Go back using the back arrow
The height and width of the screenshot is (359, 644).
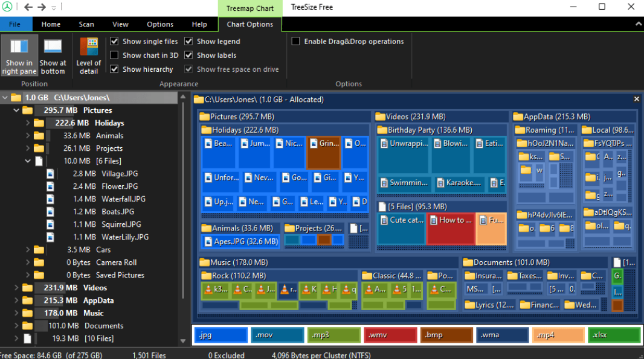pyautogui.click(x=28, y=7)
